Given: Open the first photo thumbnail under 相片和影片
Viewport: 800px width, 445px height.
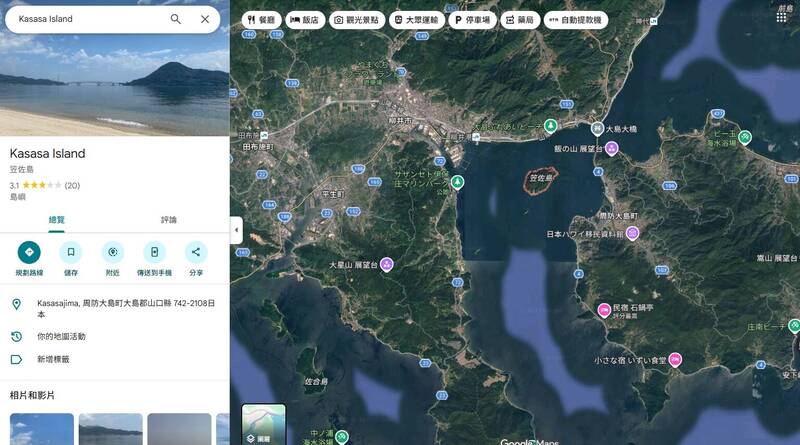Looking at the screenshot, I should (x=42, y=429).
